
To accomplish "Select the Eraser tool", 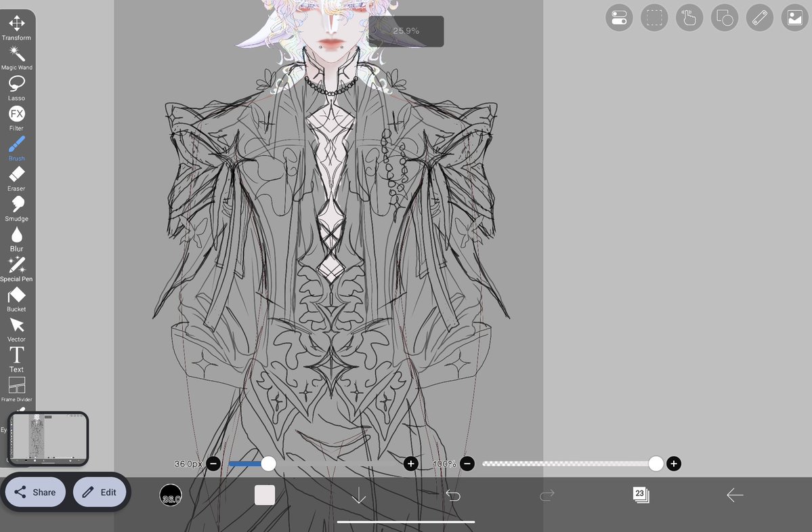I will click(x=16, y=179).
